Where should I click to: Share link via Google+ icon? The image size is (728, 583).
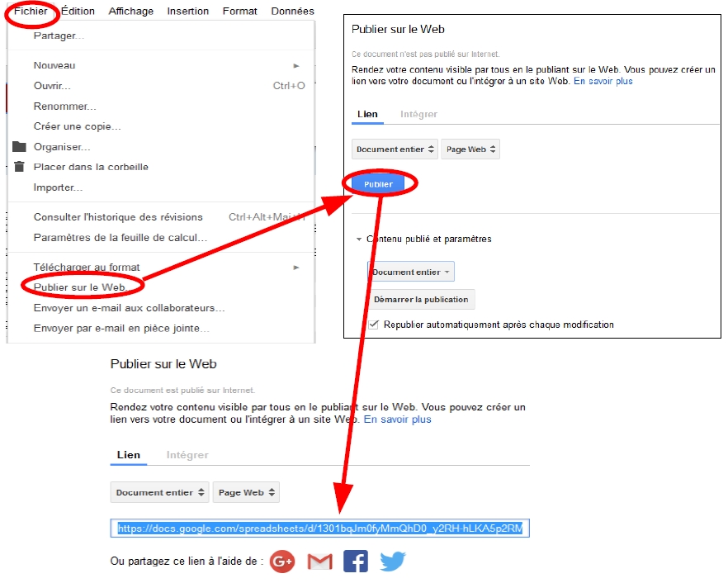click(x=282, y=562)
